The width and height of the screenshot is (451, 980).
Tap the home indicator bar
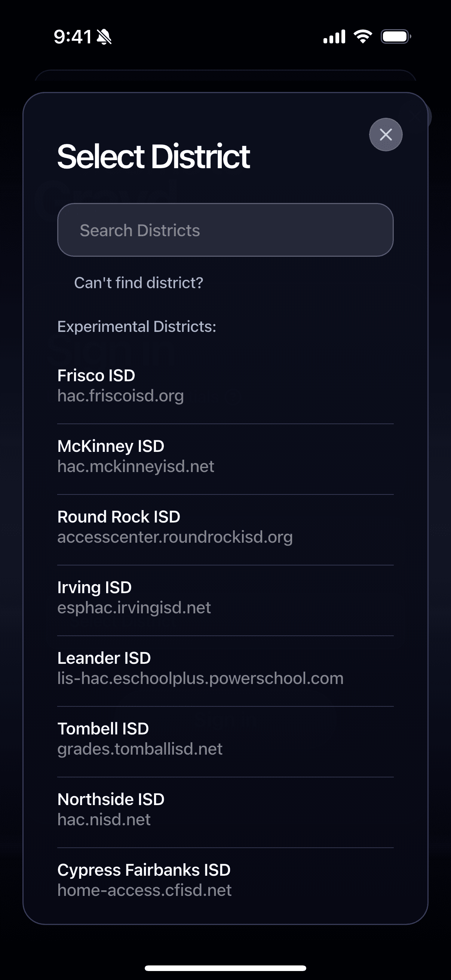[x=225, y=968]
